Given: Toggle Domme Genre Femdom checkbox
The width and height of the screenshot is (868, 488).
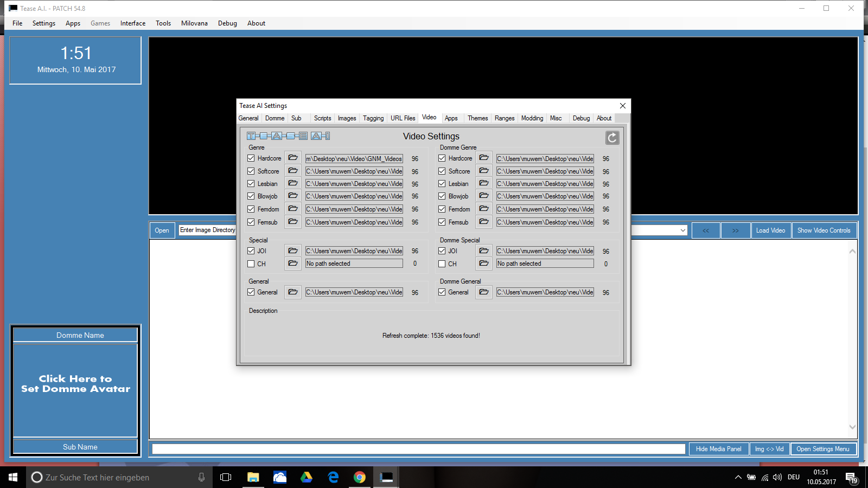Looking at the screenshot, I should click(442, 209).
